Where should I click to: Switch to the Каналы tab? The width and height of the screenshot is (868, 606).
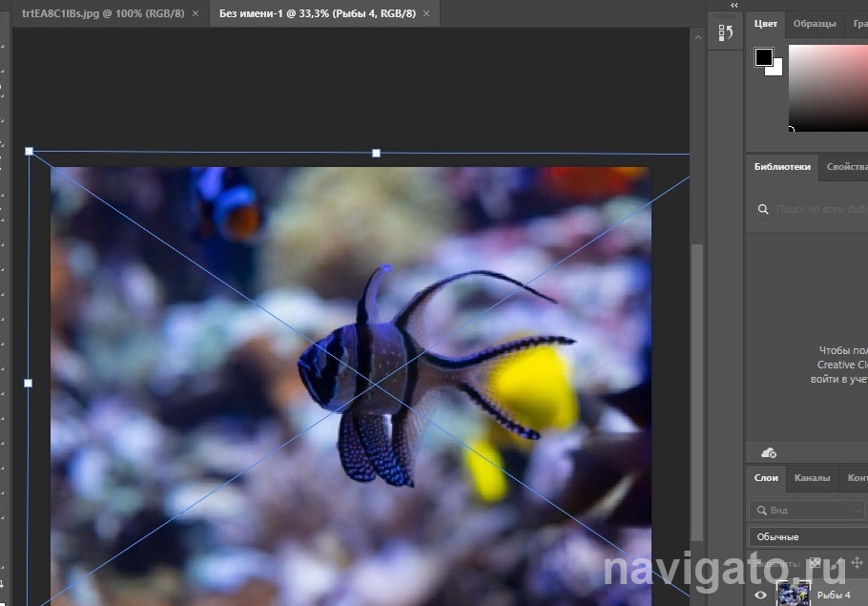(x=812, y=478)
